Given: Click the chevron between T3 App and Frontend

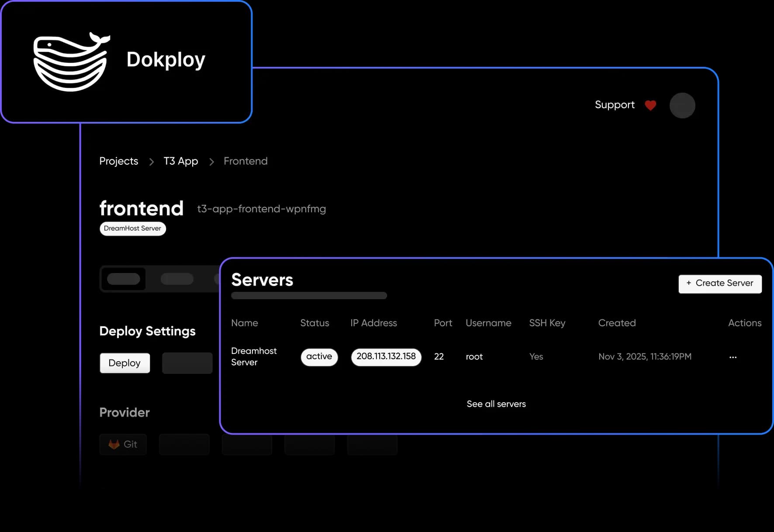Looking at the screenshot, I should pyautogui.click(x=211, y=162).
